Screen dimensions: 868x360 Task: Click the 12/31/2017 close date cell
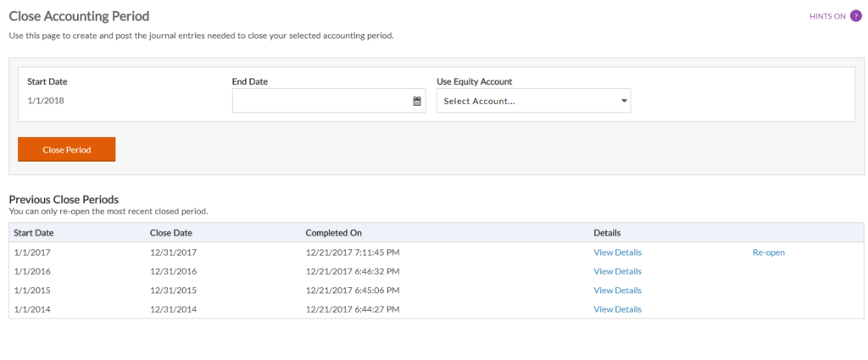(x=173, y=252)
